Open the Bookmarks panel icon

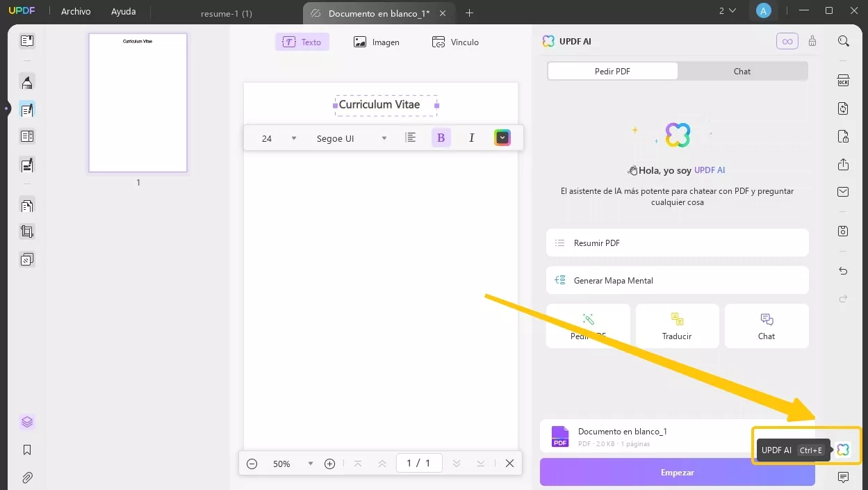pos(27,450)
